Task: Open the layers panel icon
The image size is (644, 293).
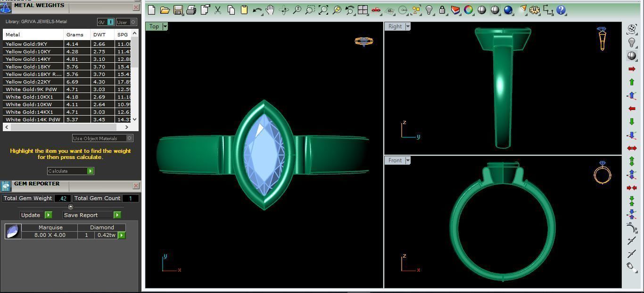Action: pyautogui.click(x=455, y=10)
